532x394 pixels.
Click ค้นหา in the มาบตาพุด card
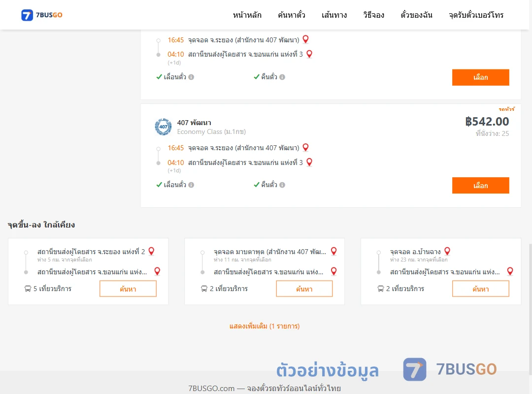coord(304,289)
